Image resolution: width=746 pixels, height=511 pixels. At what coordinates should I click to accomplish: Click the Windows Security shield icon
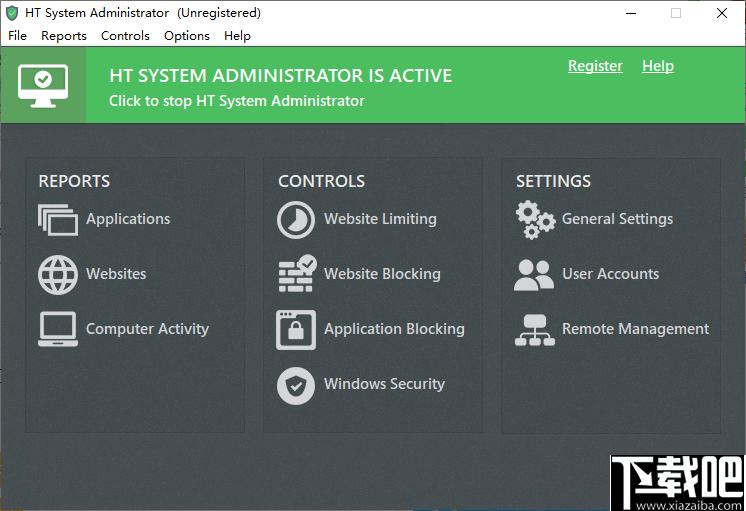coord(296,385)
